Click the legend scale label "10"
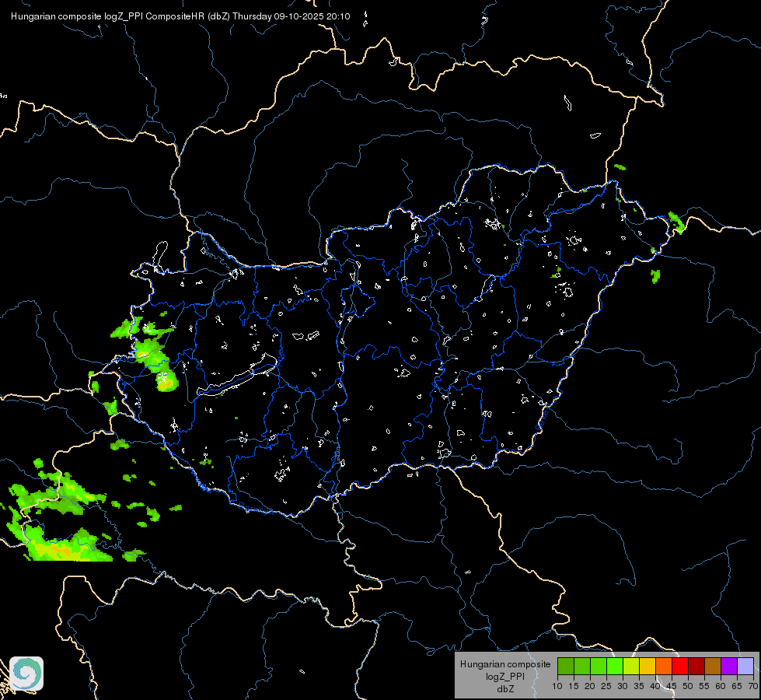Screen dimensions: 761x700 tap(557, 686)
